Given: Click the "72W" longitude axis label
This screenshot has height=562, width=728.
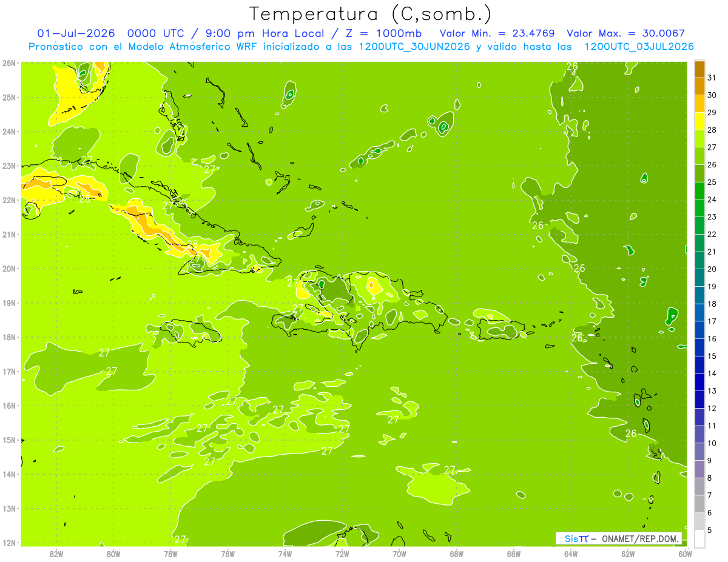Looking at the screenshot, I should [x=342, y=553].
